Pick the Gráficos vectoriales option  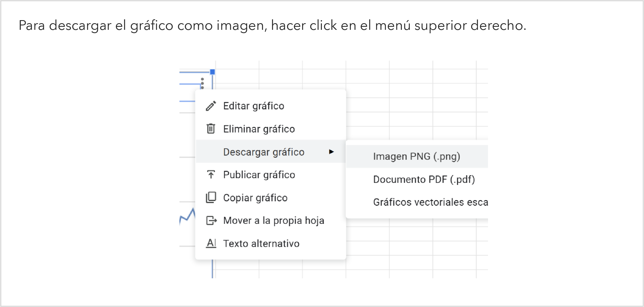(x=430, y=202)
